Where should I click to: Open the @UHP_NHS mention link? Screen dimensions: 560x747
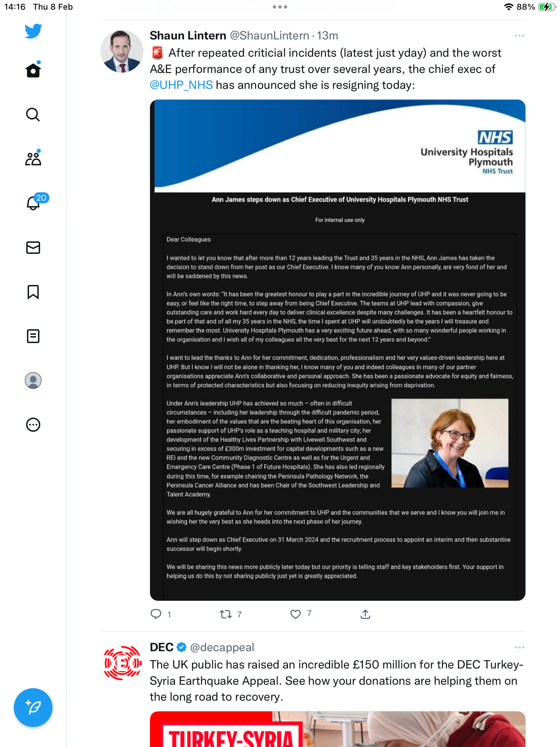[181, 85]
